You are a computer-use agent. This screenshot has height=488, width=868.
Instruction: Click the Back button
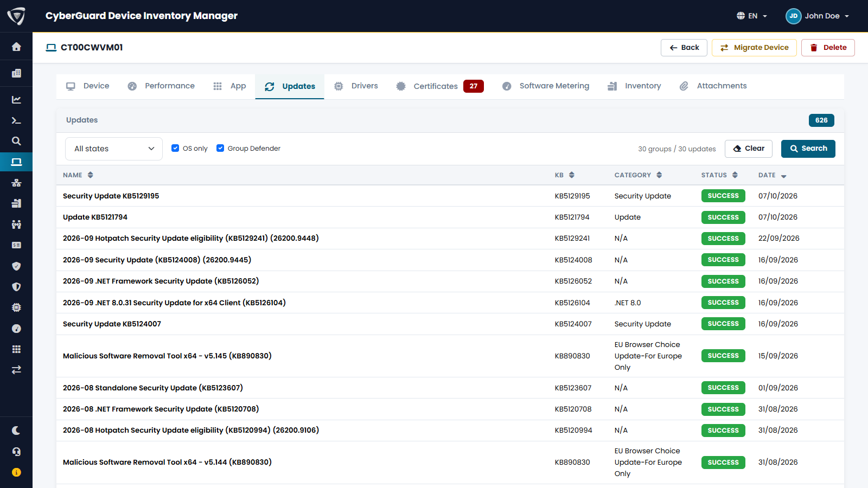(684, 48)
